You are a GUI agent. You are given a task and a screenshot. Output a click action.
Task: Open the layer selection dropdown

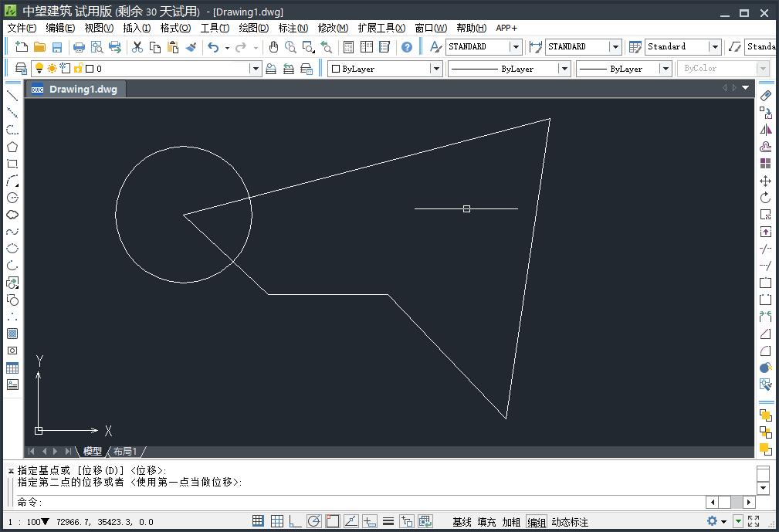point(255,68)
